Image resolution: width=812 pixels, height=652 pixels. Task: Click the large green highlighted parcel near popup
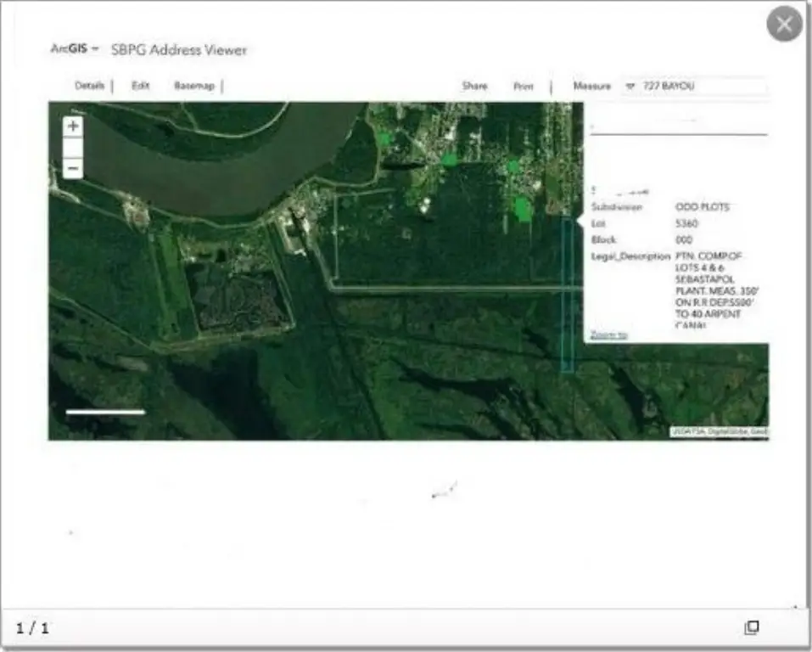[524, 209]
